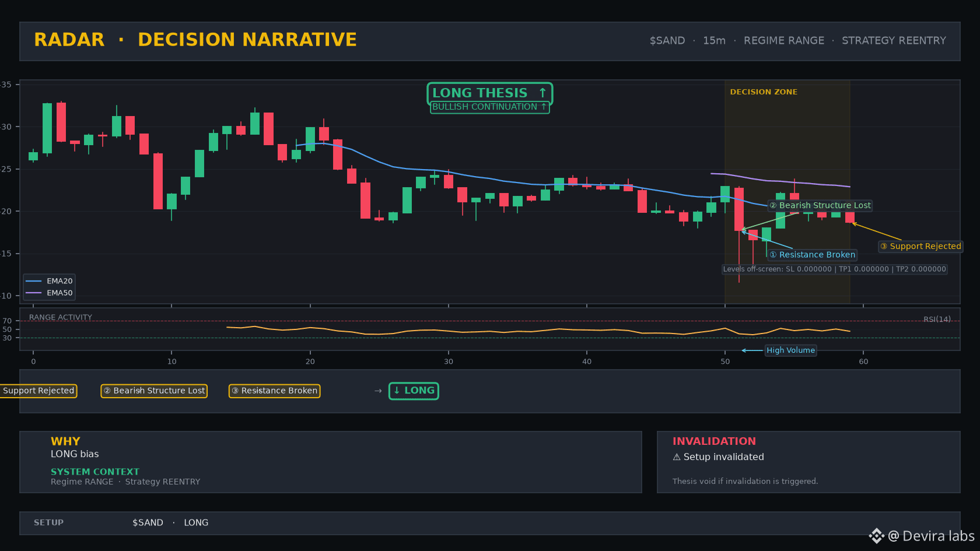Image resolution: width=980 pixels, height=551 pixels.
Task: Click the Support Rejected chip in the sequence bar
Action: click(x=38, y=391)
